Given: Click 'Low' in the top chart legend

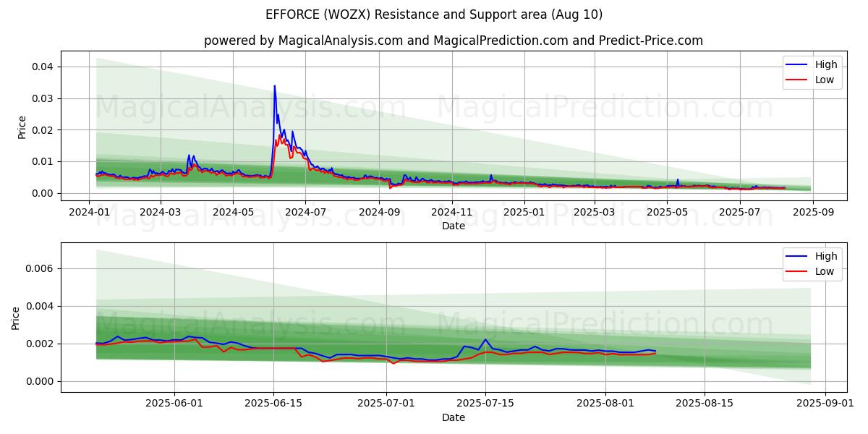Looking at the screenshot, I should (x=825, y=80).
